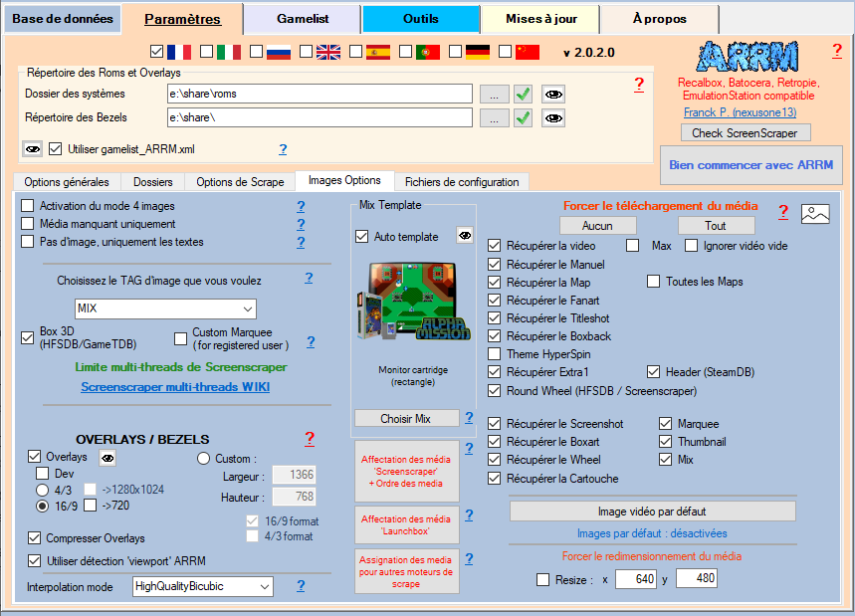Click the eye icon next to Auto template
The height and width of the screenshot is (616, 855).
[x=465, y=236]
